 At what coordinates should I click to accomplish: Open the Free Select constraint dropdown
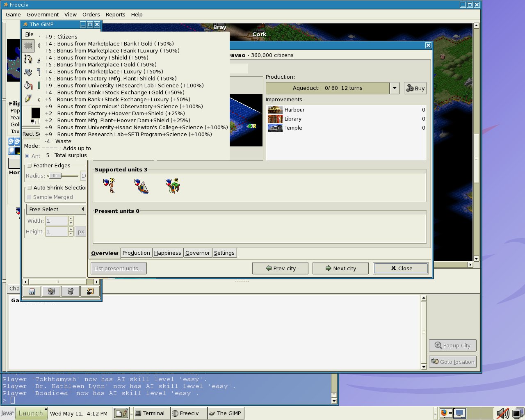56,209
